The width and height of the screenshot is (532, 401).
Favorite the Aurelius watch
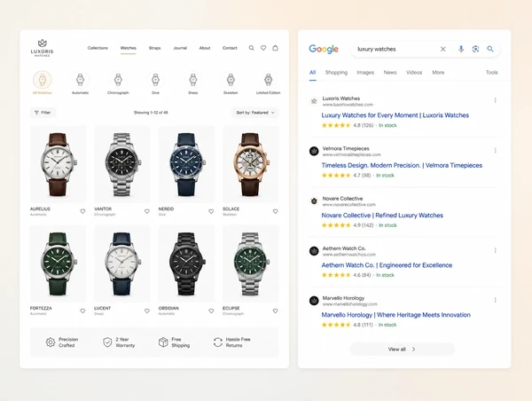pyautogui.click(x=82, y=211)
